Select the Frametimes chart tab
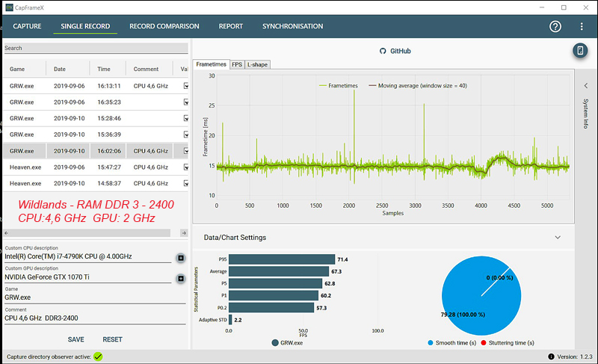598x364 pixels. [212, 64]
